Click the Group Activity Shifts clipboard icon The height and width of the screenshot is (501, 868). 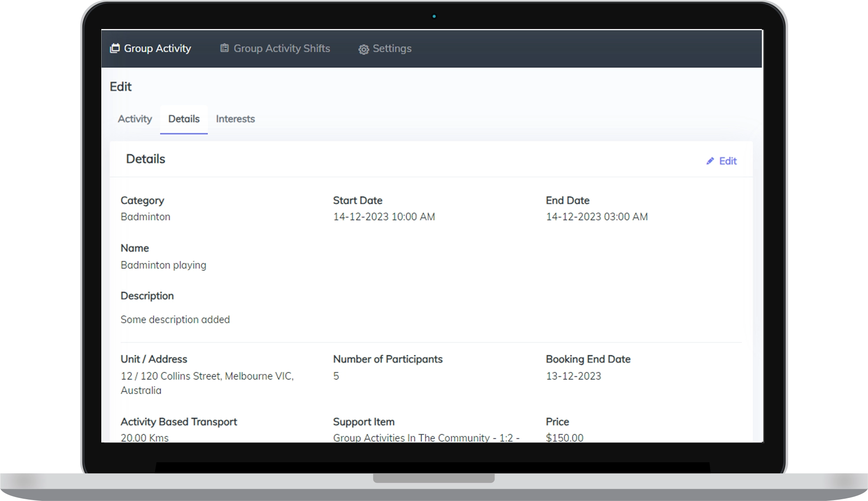225,48
